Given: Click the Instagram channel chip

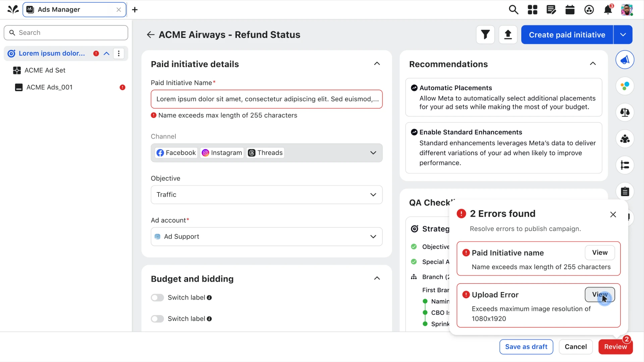Looking at the screenshot, I should (222, 153).
